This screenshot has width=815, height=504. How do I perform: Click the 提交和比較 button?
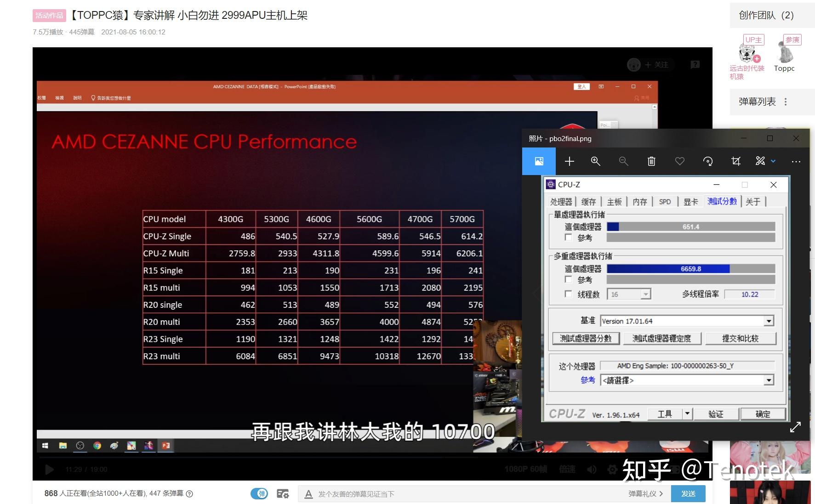click(740, 338)
